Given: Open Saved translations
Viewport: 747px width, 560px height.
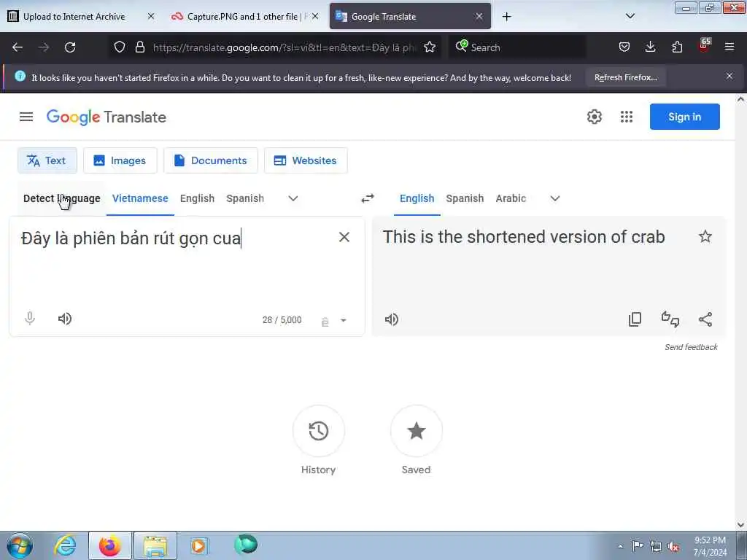Looking at the screenshot, I should [416, 431].
